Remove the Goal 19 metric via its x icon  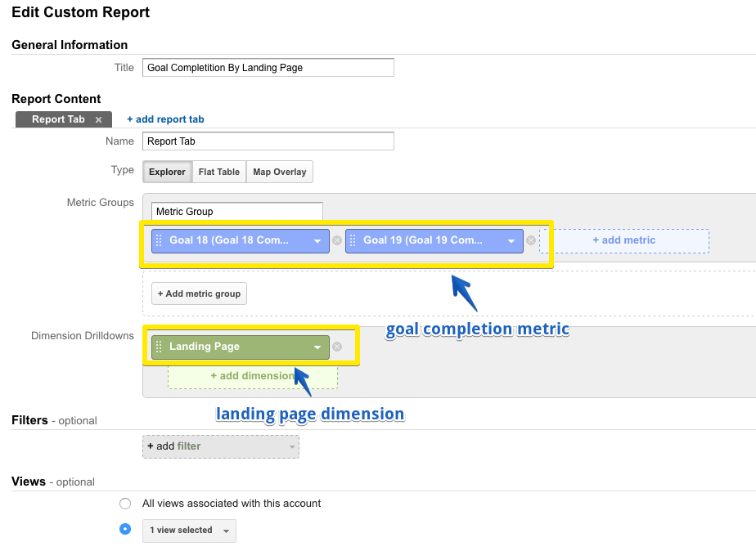(530, 240)
